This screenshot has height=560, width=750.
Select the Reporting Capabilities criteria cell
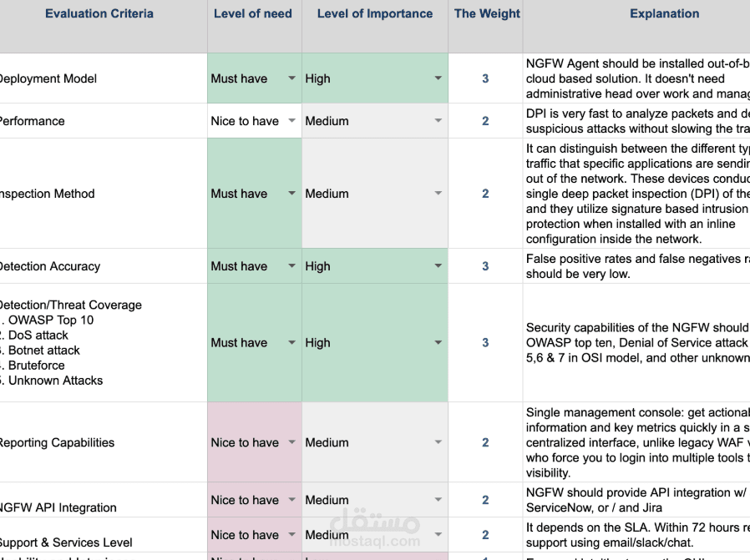point(57,442)
